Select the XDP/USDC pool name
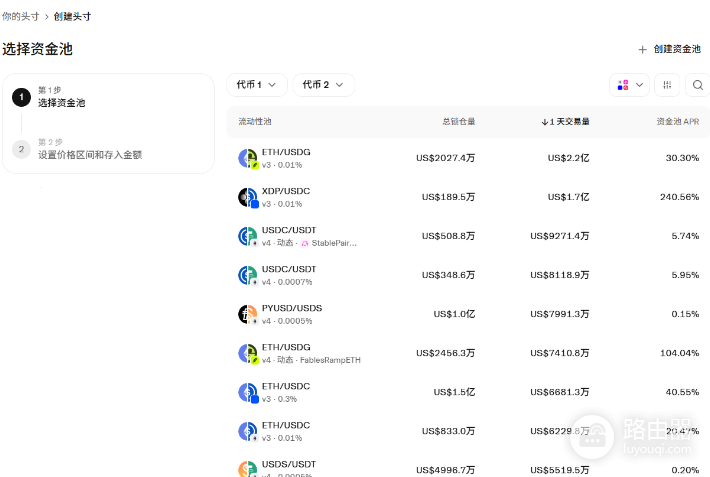The width and height of the screenshot is (710, 477). pyautogui.click(x=286, y=191)
